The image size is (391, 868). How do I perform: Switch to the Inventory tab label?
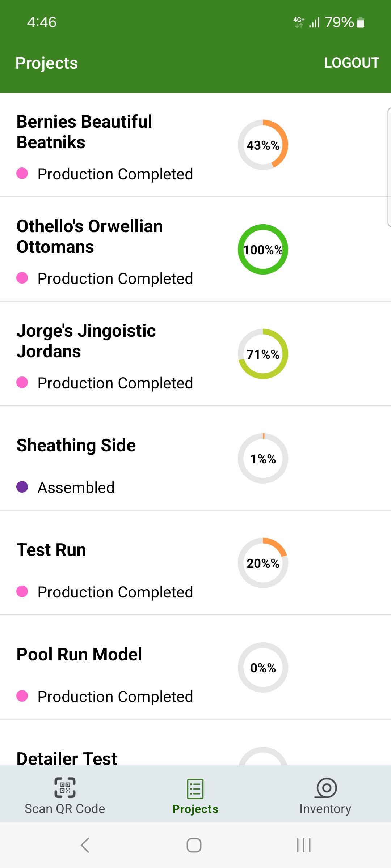pyautogui.click(x=325, y=809)
